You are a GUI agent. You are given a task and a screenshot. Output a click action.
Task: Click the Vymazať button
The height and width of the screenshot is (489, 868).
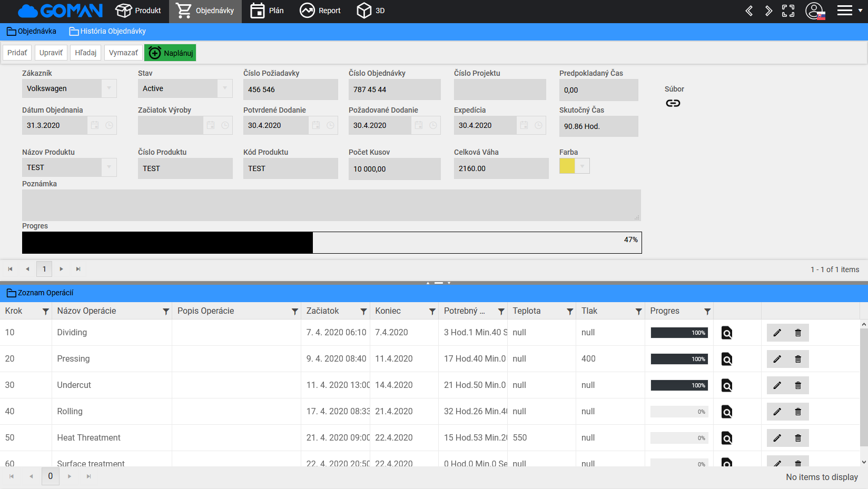coord(123,53)
